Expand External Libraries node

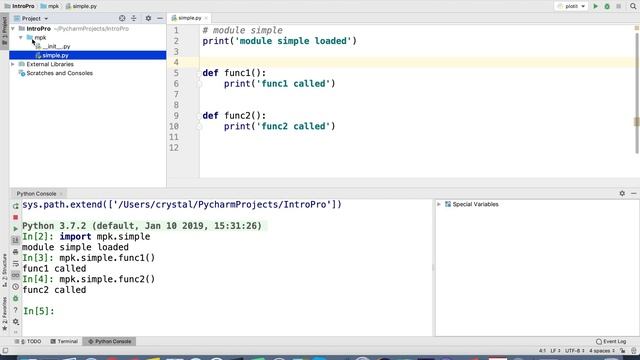(13, 64)
